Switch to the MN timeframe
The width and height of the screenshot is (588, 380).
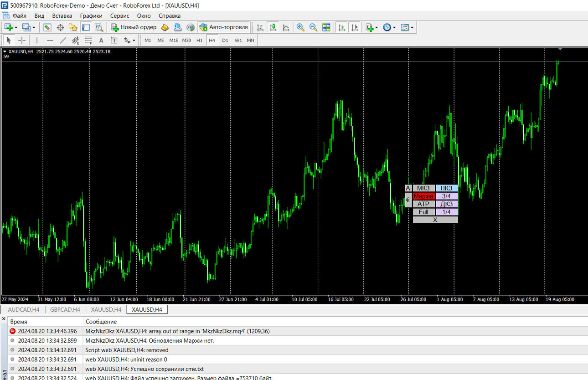point(251,40)
